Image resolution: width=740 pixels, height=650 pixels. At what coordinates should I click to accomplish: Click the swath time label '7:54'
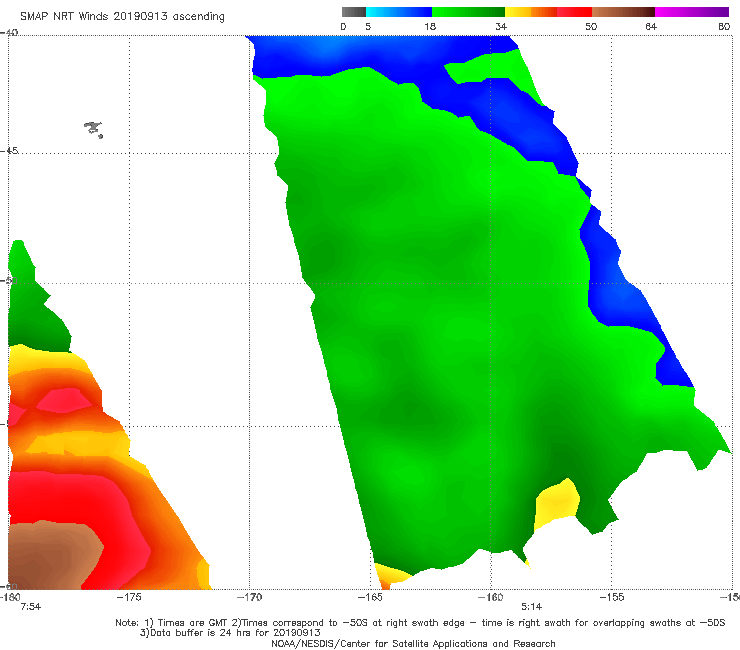coord(31,607)
